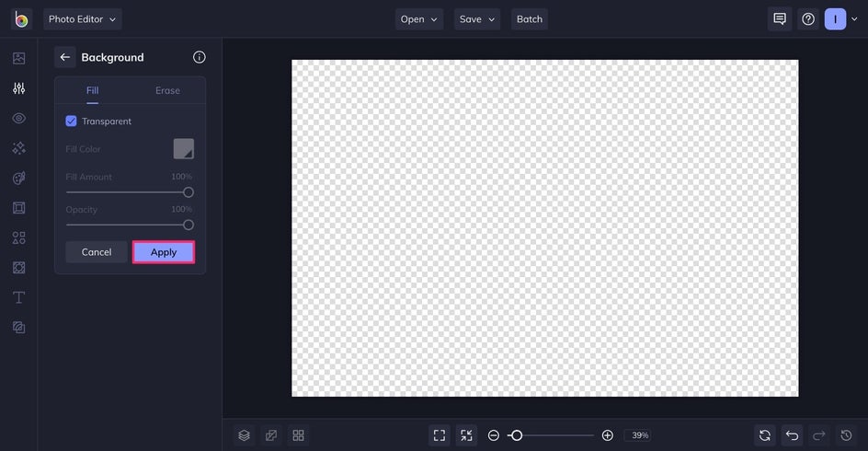Click the zoom in plus button
This screenshot has width=868, height=451.
607,435
